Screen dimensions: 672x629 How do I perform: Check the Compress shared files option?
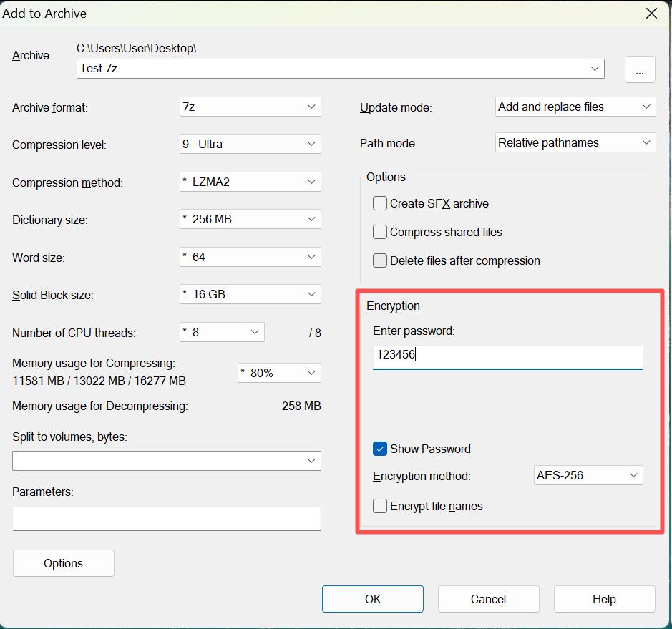(x=380, y=232)
